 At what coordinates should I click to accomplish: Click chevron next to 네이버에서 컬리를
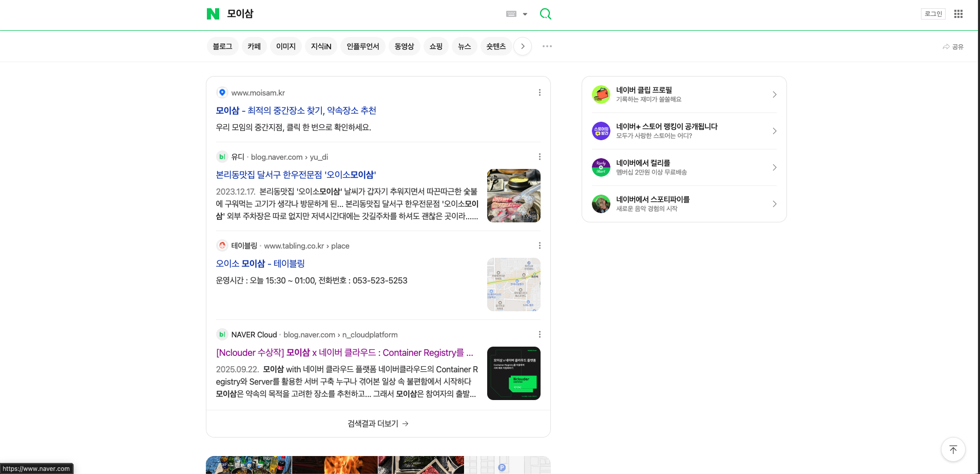774,167
